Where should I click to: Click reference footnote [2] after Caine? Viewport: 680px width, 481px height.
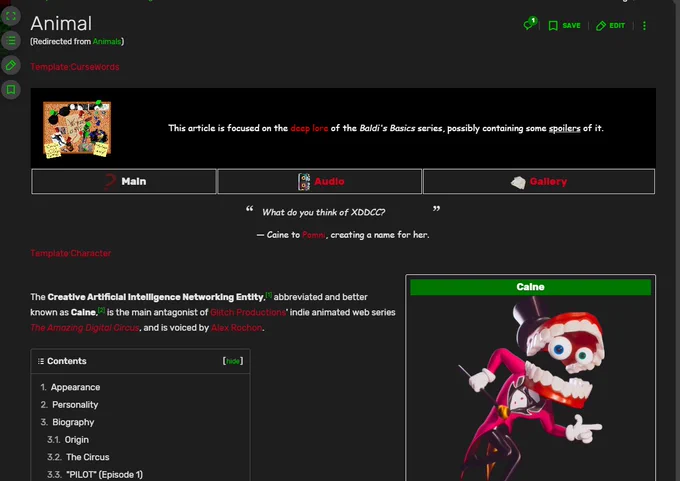coord(101,310)
